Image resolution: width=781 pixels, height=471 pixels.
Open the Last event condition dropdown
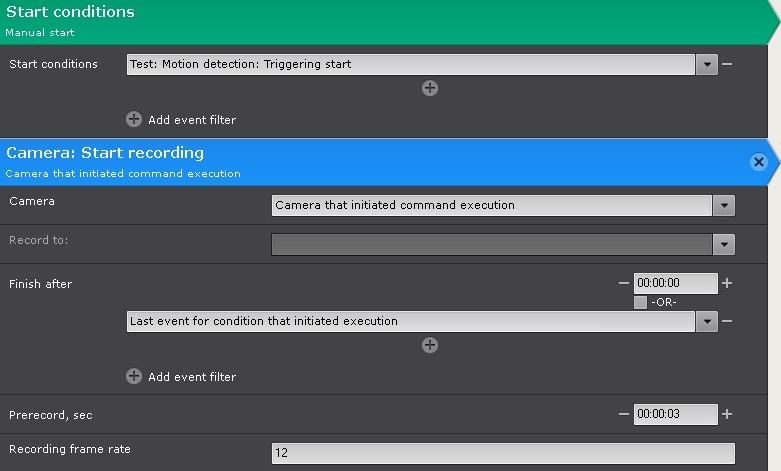click(707, 321)
